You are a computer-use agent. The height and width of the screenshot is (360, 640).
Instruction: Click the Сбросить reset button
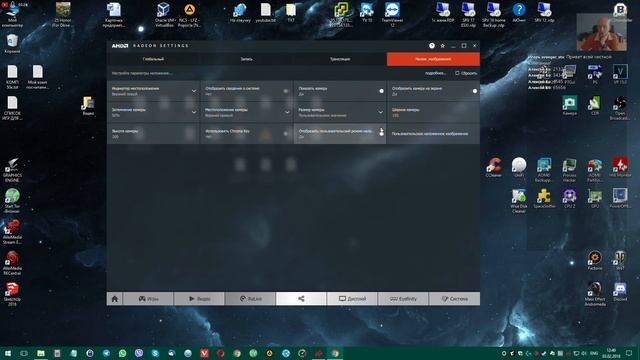point(466,73)
